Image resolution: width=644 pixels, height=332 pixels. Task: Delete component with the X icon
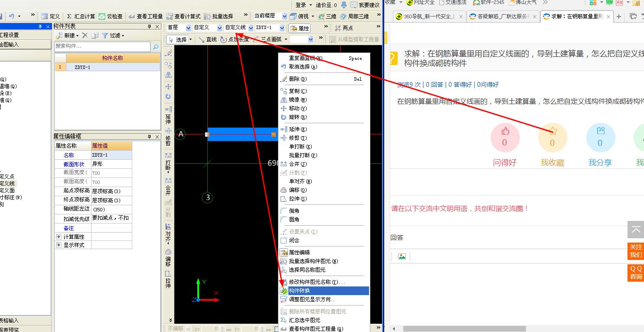85,36
